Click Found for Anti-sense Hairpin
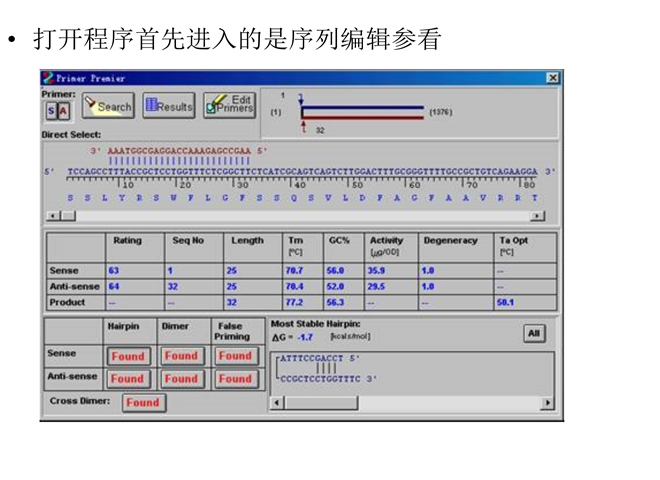The height and width of the screenshot is (480, 660). [127, 379]
